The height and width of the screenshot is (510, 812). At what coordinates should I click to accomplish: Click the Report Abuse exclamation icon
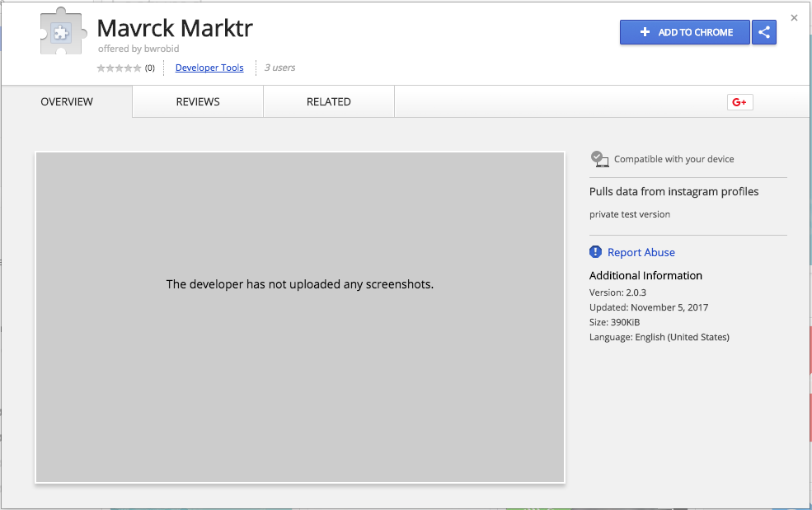tap(595, 251)
